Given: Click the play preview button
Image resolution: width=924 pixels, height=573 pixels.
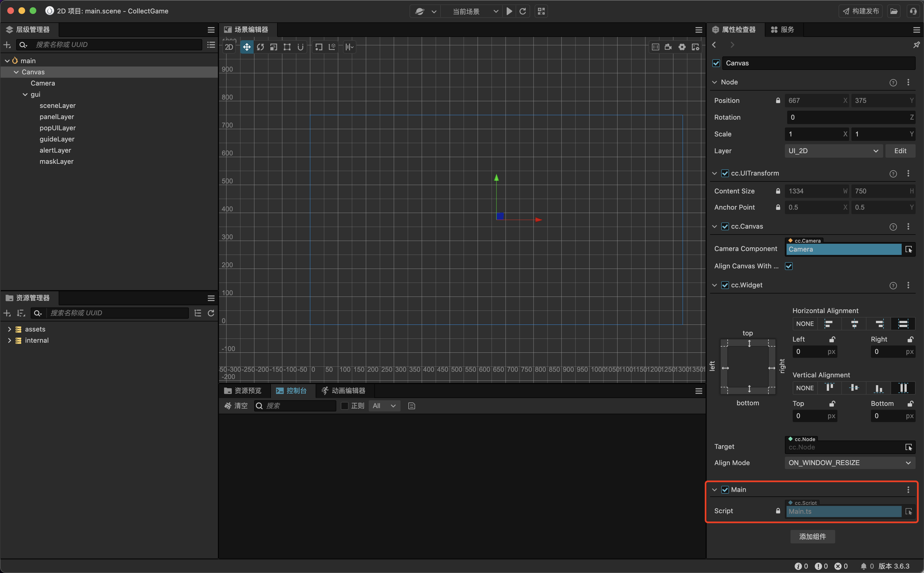Looking at the screenshot, I should click(509, 11).
